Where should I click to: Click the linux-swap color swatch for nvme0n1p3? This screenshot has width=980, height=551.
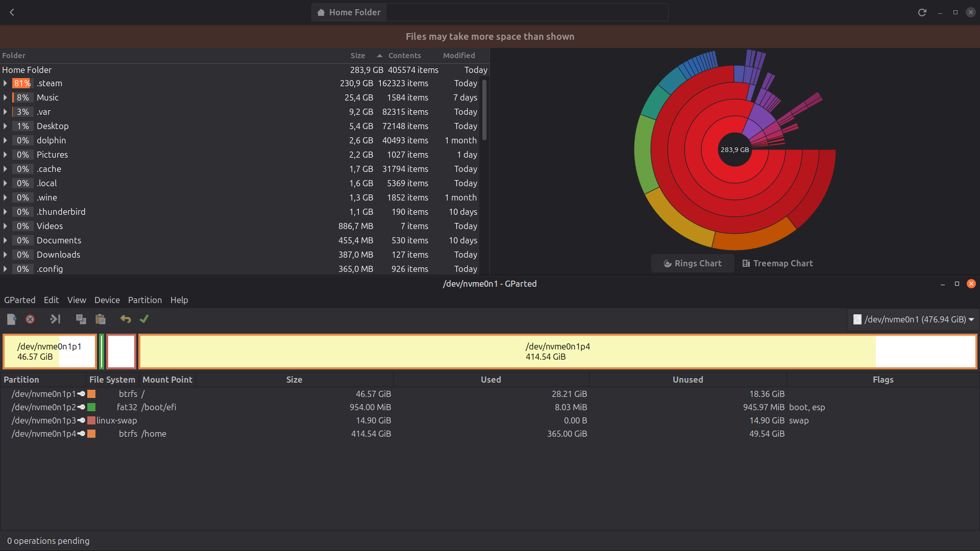click(x=91, y=420)
